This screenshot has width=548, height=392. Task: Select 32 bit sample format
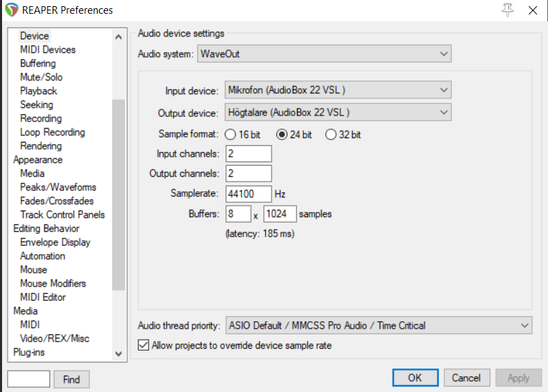click(x=331, y=135)
